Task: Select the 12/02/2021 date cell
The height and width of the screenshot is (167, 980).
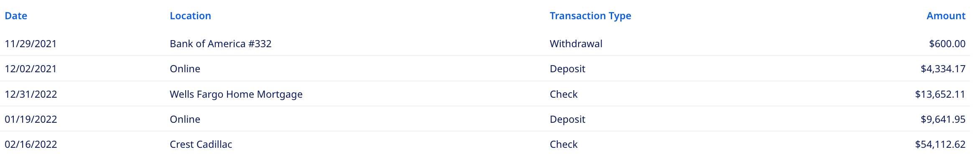Action: point(31,69)
